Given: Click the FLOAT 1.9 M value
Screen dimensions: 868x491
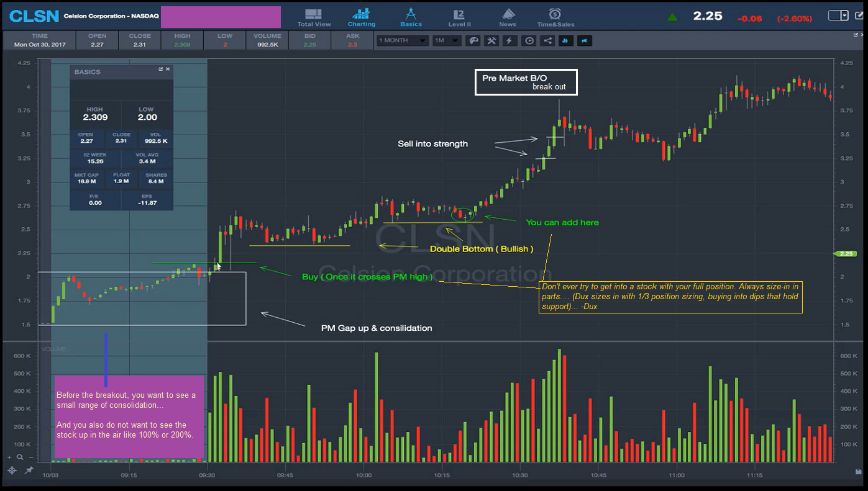Looking at the screenshot, I should (122, 179).
